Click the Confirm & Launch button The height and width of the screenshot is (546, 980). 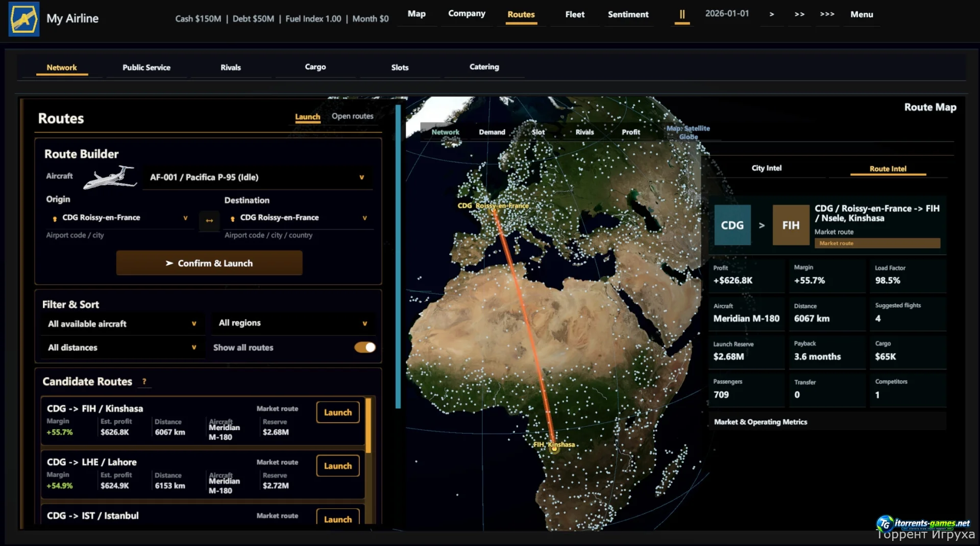click(209, 263)
